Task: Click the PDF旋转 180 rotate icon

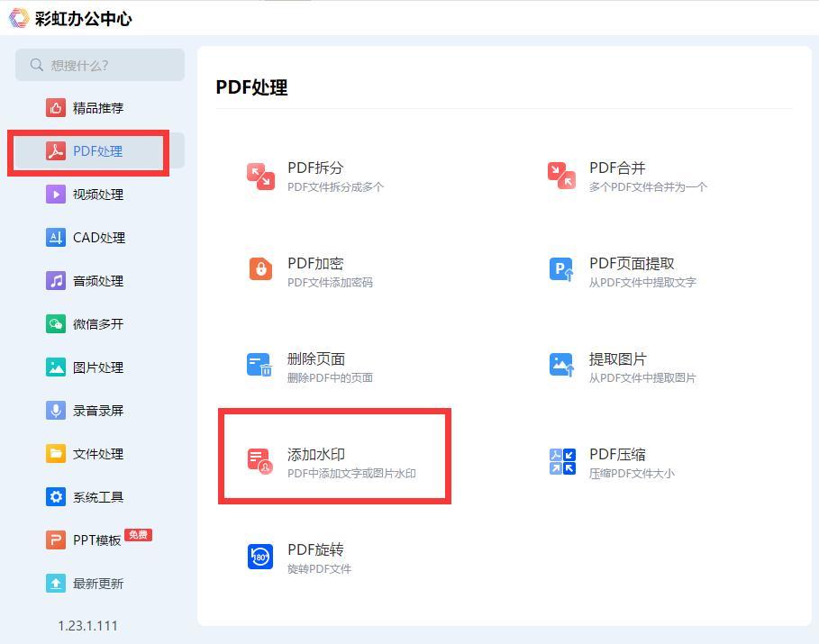Action: pyautogui.click(x=260, y=557)
